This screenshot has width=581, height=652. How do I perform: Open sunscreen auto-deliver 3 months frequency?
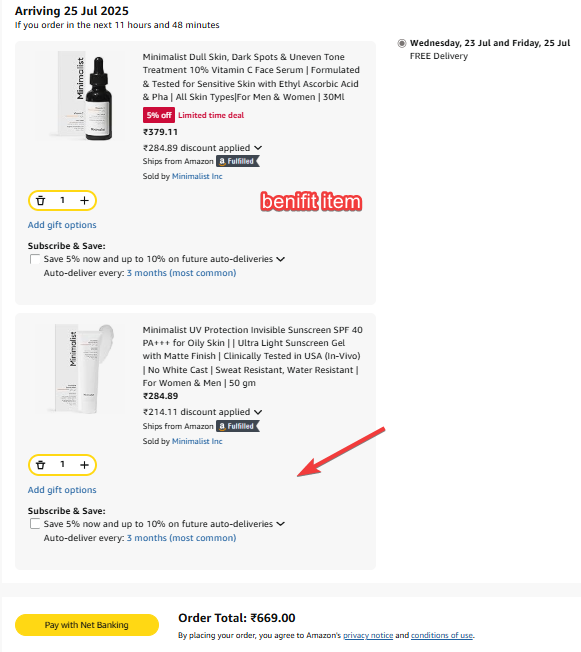pyautogui.click(x=181, y=538)
